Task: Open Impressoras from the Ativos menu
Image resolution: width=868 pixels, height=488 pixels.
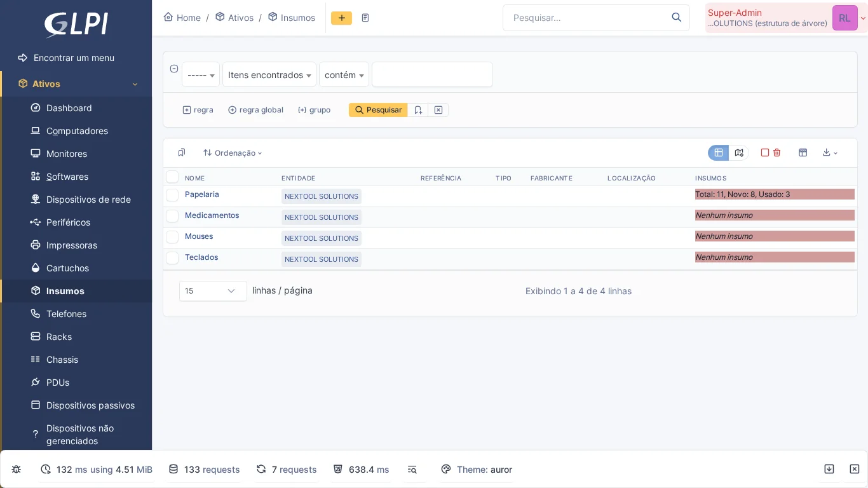Action: tap(72, 245)
